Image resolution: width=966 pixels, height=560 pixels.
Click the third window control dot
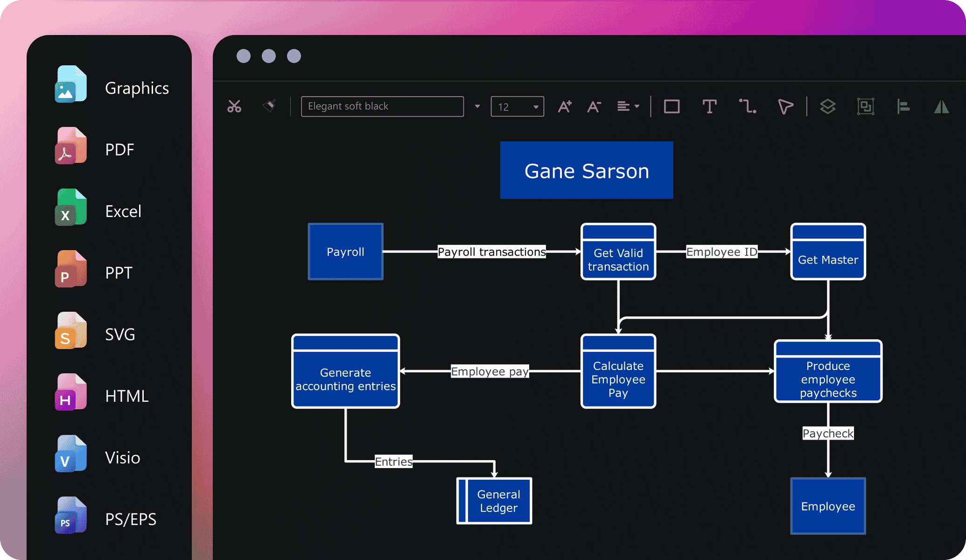pyautogui.click(x=294, y=56)
